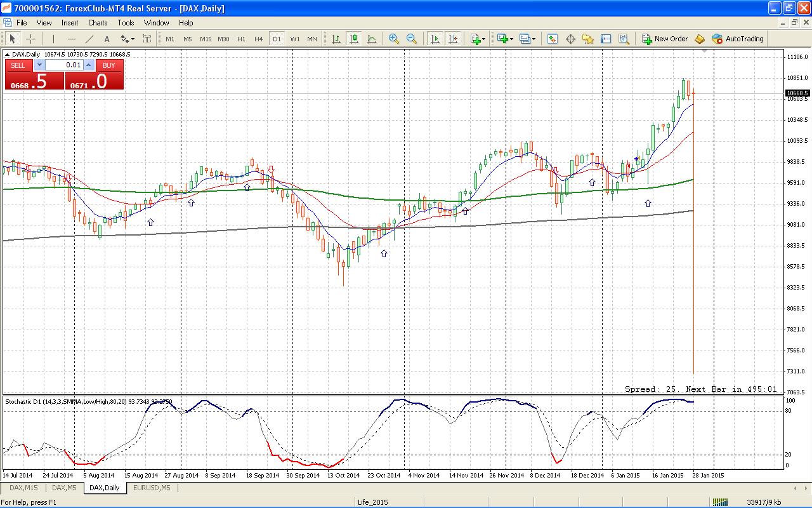Switch to M15 timeframe
812x508 pixels.
click(206, 39)
